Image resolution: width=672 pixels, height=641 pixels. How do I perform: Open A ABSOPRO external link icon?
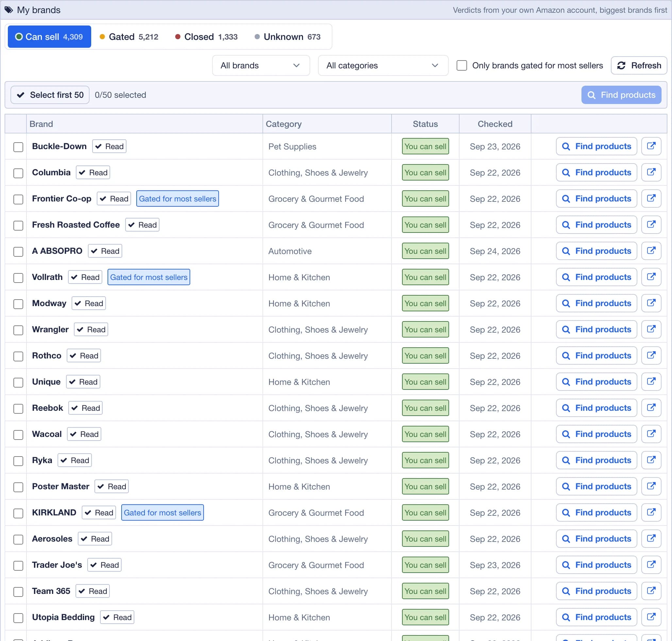point(651,251)
